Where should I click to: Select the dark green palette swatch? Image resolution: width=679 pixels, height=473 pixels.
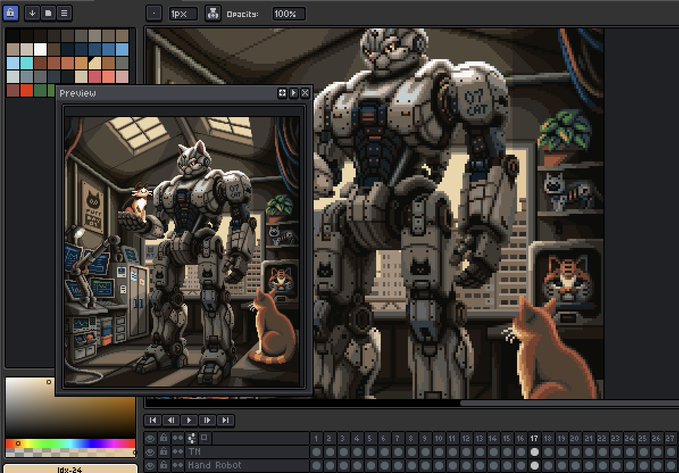[40, 91]
